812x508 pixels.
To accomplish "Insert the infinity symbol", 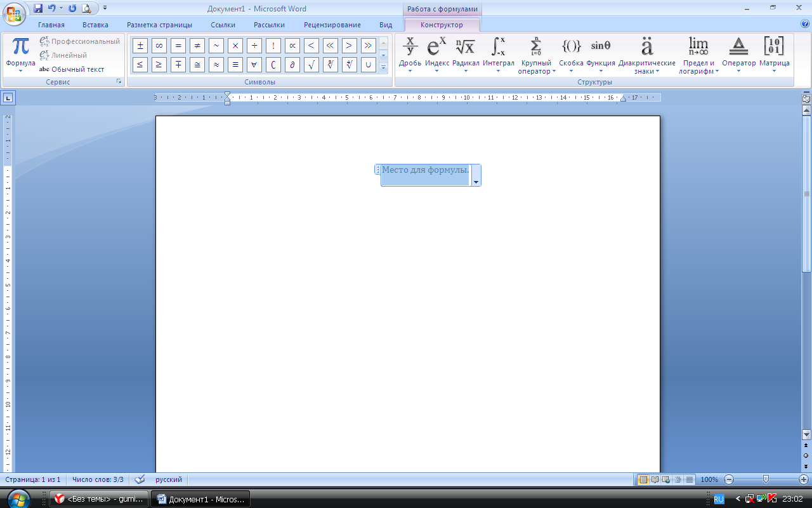I will click(159, 46).
